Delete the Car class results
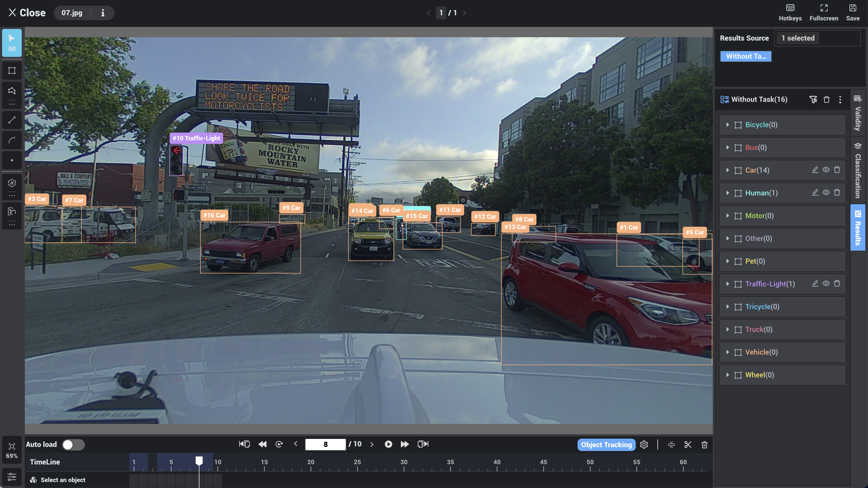 [x=837, y=170]
